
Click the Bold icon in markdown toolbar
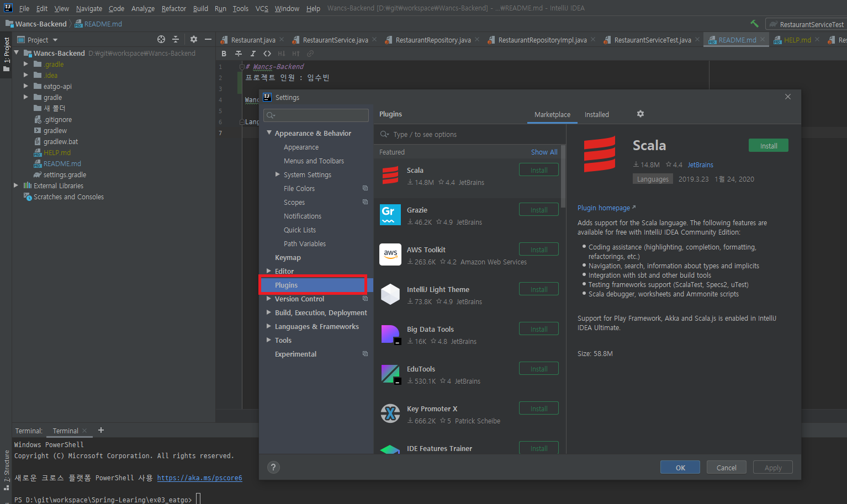(x=224, y=54)
